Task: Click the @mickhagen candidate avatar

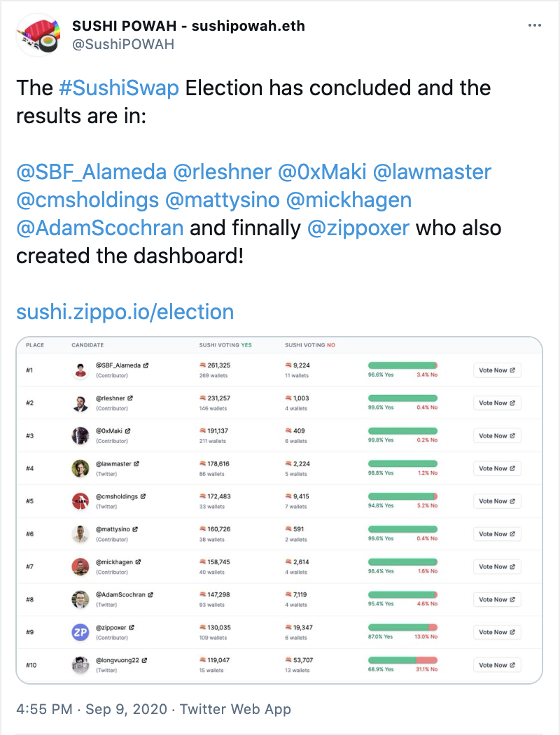Action: click(x=80, y=567)
